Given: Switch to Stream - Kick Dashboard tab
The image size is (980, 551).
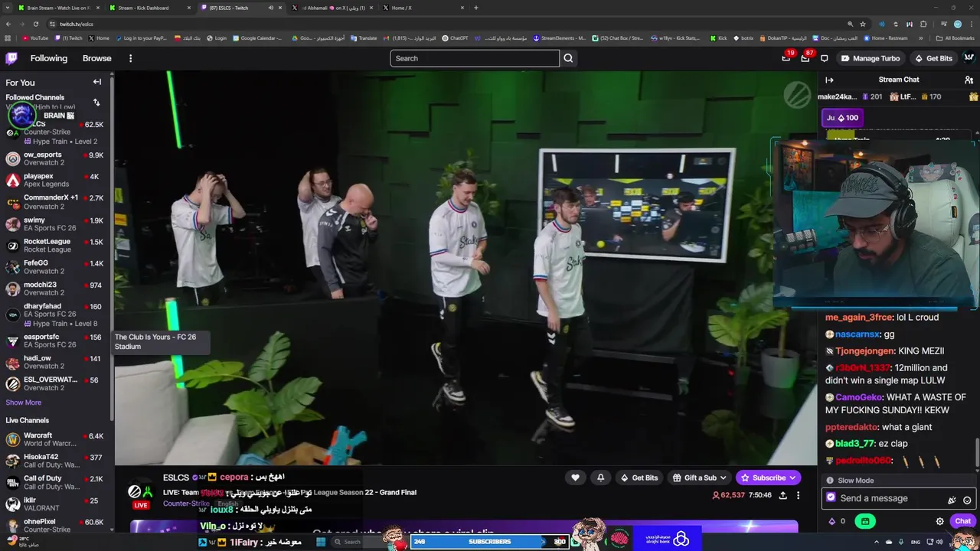Looking at the screenshot, I should 149,8.
